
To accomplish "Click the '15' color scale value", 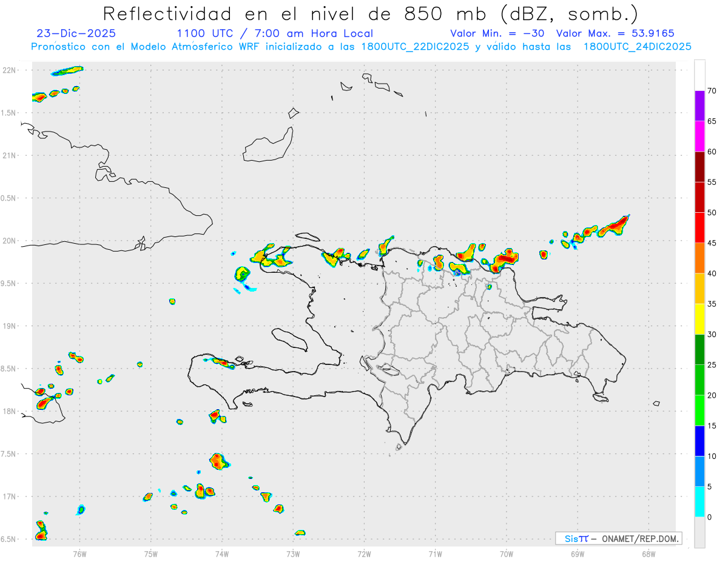I will [712, 426].
